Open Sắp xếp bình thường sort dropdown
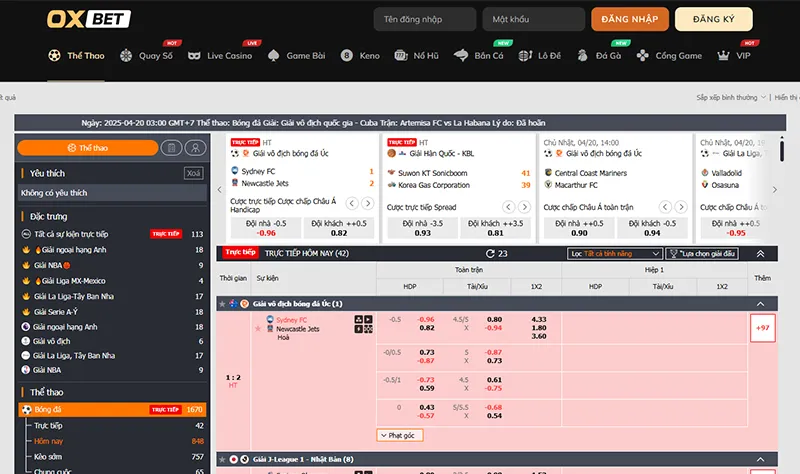Image resolution: width=800 pixels, height=474 pixels. pyautogui.click(x=731, y=97)
